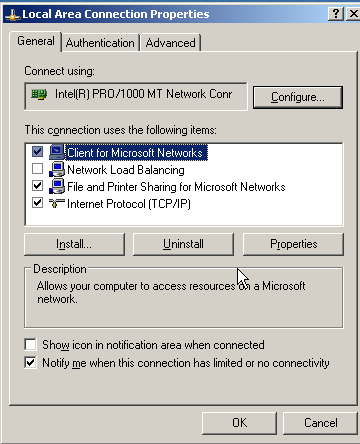
Task: Open Properties for the selected item
Action: [293, 244]
